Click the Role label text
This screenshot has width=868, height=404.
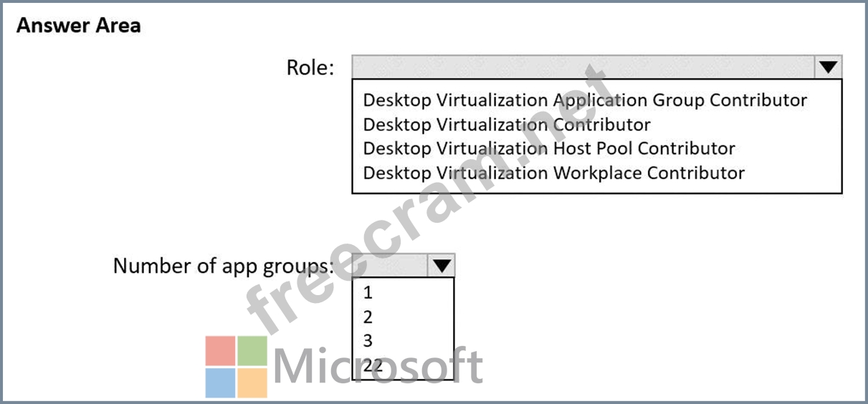tap(310, 68)
